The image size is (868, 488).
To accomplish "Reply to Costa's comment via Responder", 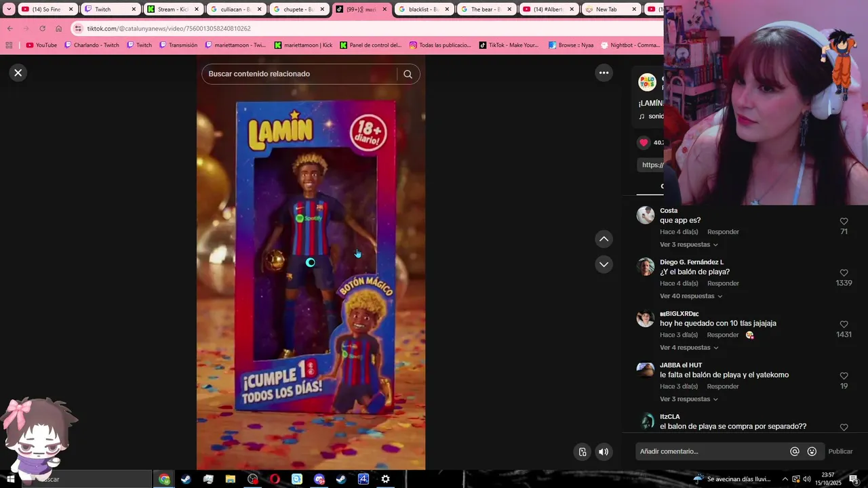I will point(723,232).
